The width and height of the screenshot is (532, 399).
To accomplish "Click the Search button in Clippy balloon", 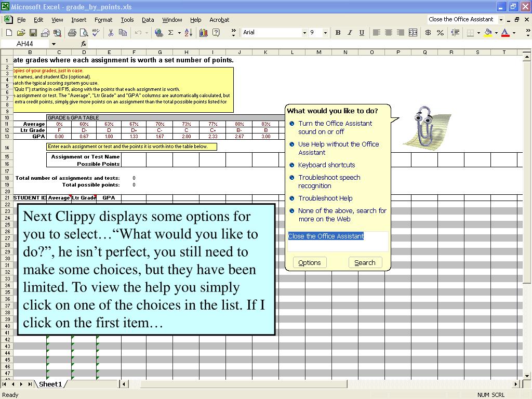I will click(365, 262).
